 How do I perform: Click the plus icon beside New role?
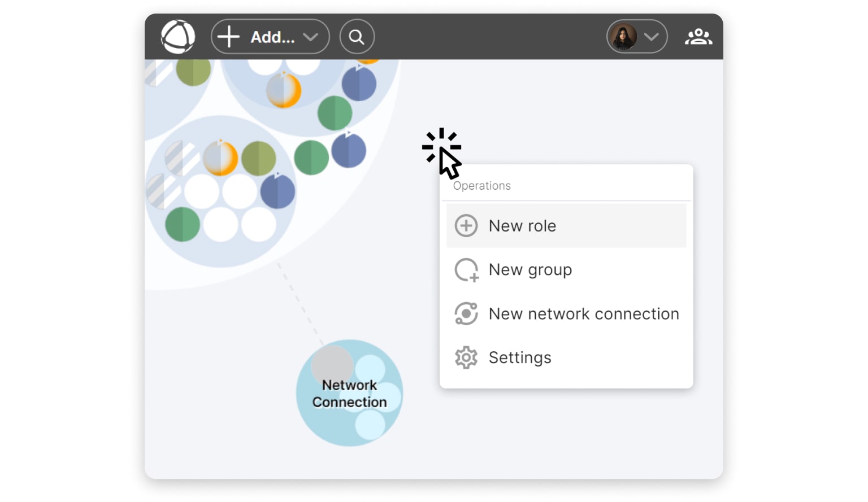(x=466, y=226)
